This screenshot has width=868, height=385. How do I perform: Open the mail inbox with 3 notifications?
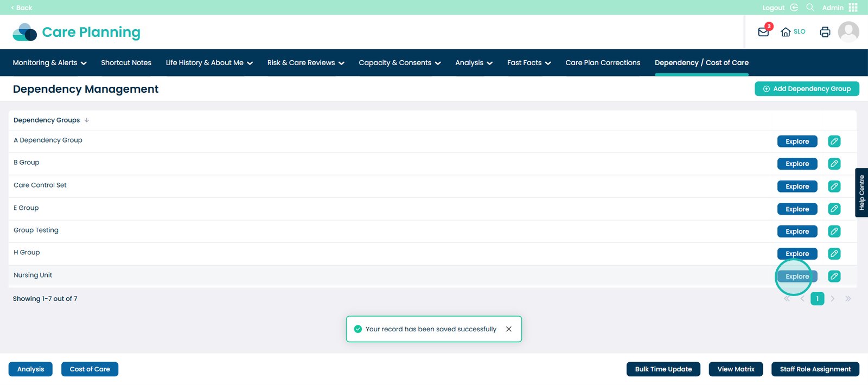click(763, 32)
